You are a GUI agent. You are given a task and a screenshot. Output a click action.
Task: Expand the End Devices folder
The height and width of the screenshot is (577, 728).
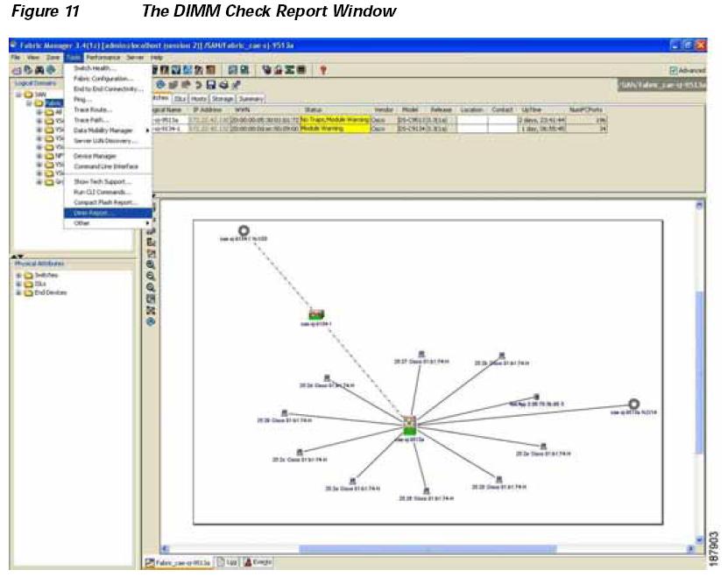point(18,293)
